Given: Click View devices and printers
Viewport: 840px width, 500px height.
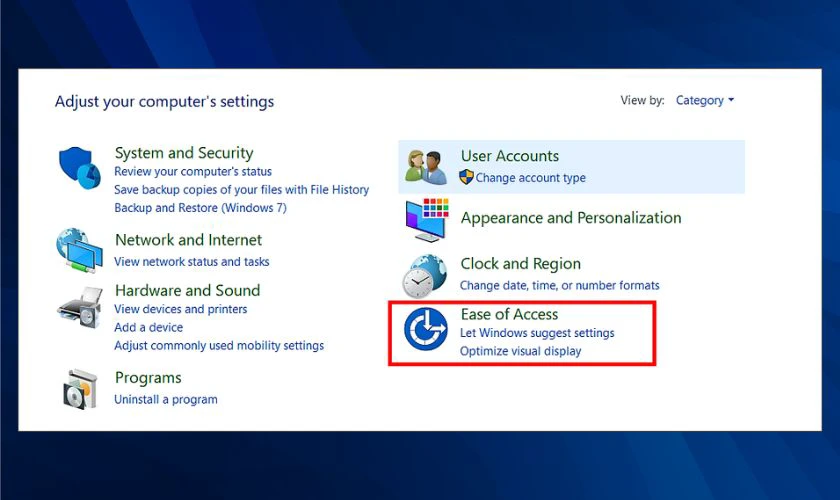Looking at the screenshot, I should (x=181, y=309).
